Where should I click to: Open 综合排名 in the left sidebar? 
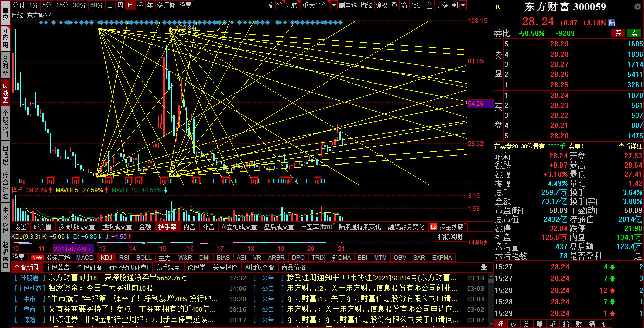[x=5, y=185]
